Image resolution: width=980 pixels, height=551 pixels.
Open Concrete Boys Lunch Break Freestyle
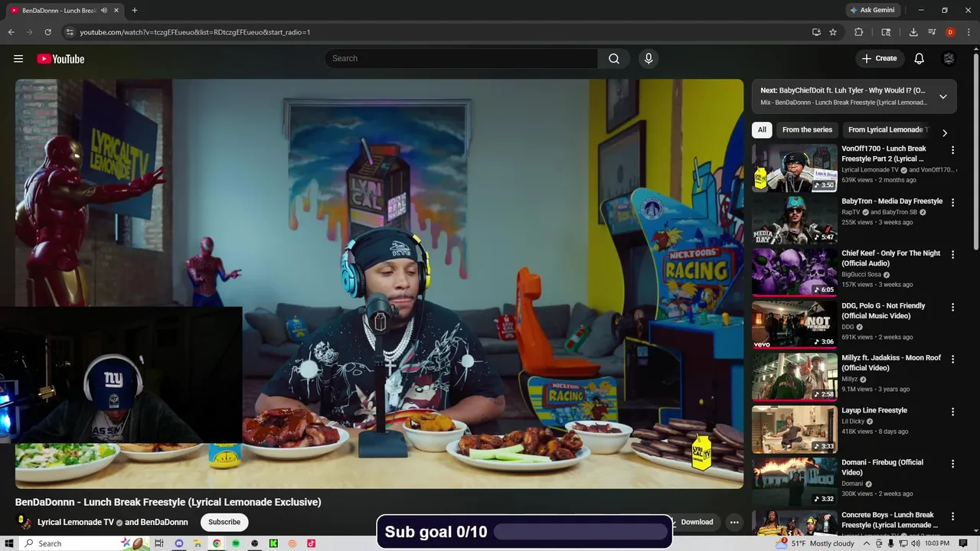tap(888, 520)
